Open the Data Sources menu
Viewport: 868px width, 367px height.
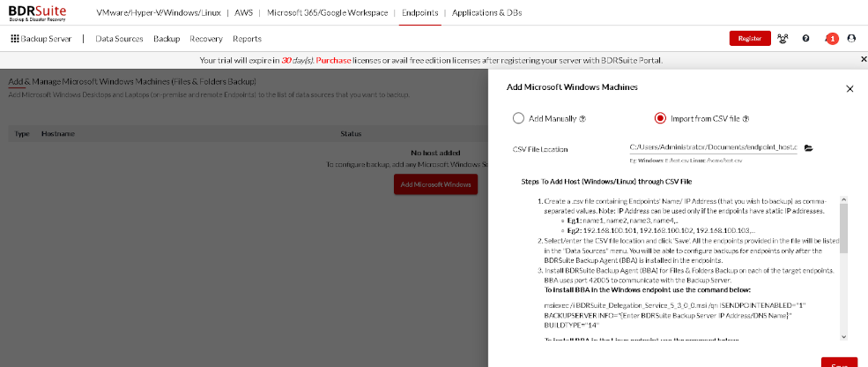point(119,39)
